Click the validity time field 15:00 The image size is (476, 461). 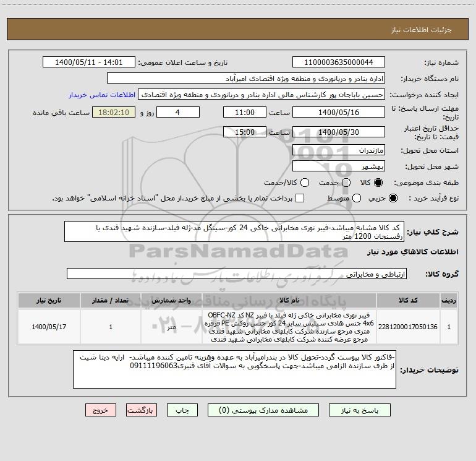[x=245, y=132]
